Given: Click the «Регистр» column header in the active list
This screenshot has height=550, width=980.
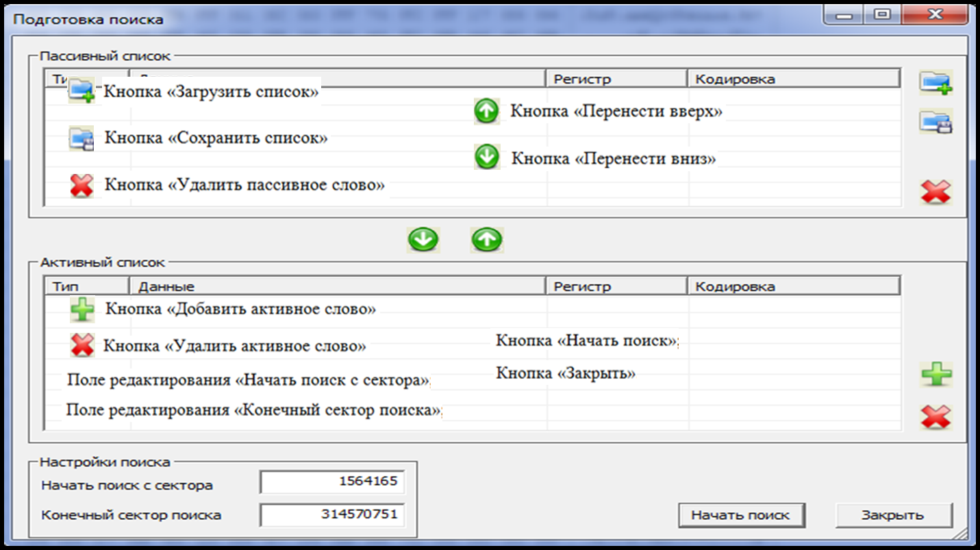Looking at the screenshot, I should coord(616,286).
